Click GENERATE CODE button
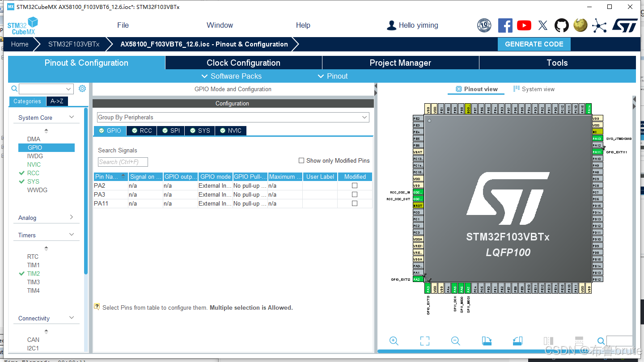Image resolution: width=644 pixels, height=362 pixels. pyautogui.click(x=534, y=44)
